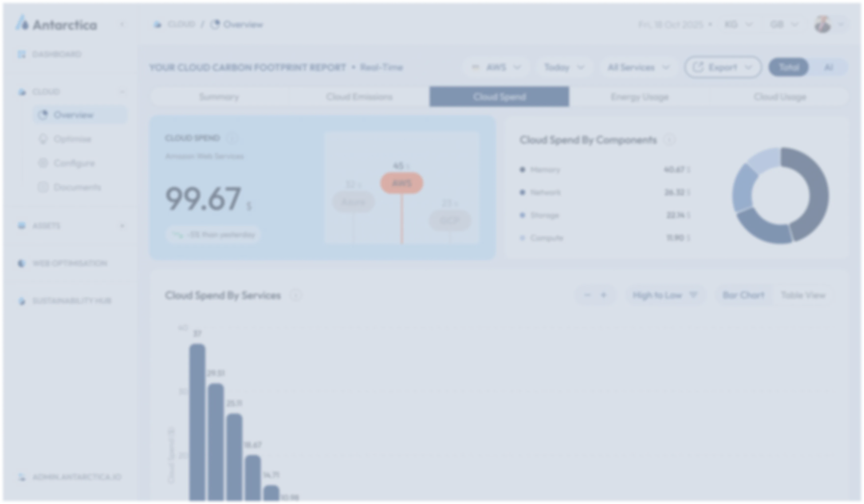
Task: Switch the toggle to Total
Action: (789, 67)
